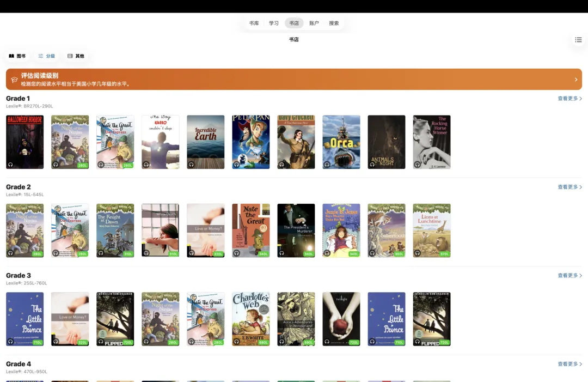Open the 书库 tab

click(254, 23)
